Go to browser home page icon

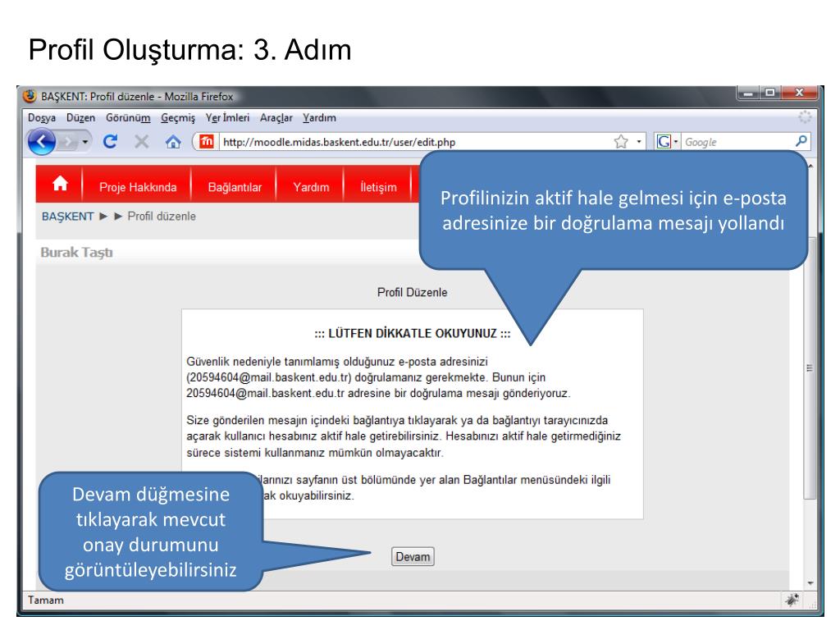coord(172,141)
